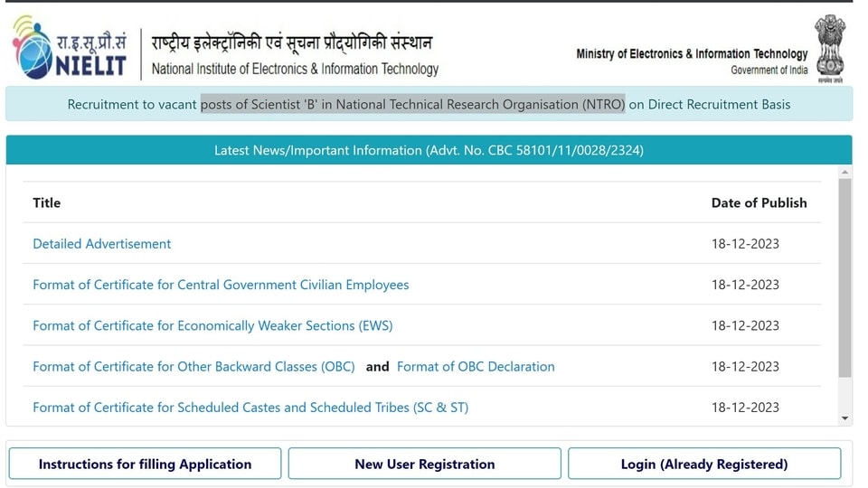Click the date in the OBC certificate row
Screen dimensions: 868x488
coord(745,366)
